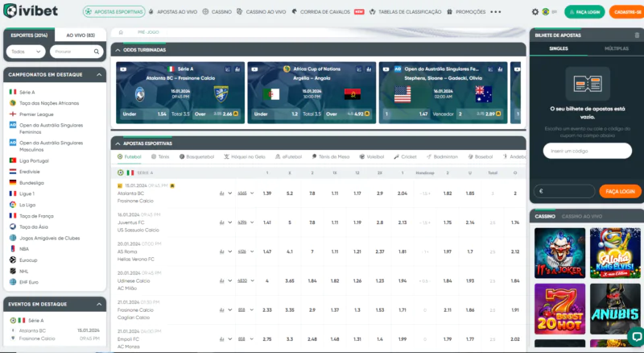Viewport: 644px width, 353px height.
Task: Change language via Brazil flag icon
Action: click(546, 12)
